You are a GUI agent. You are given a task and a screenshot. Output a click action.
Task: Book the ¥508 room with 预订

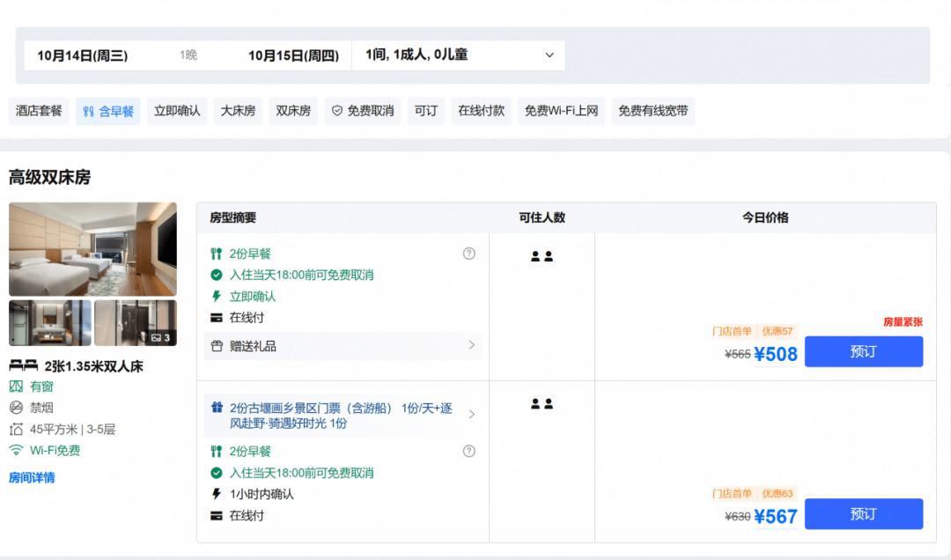click(x=864, y=352)
